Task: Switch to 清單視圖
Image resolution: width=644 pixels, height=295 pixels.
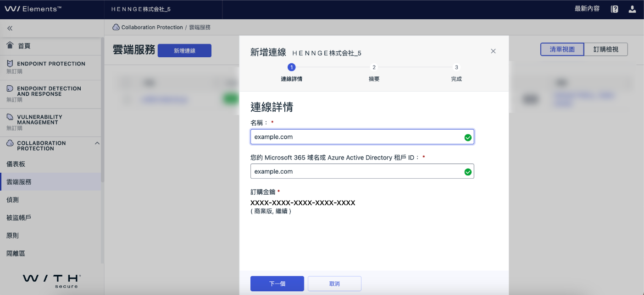Action: pos(562,49)
